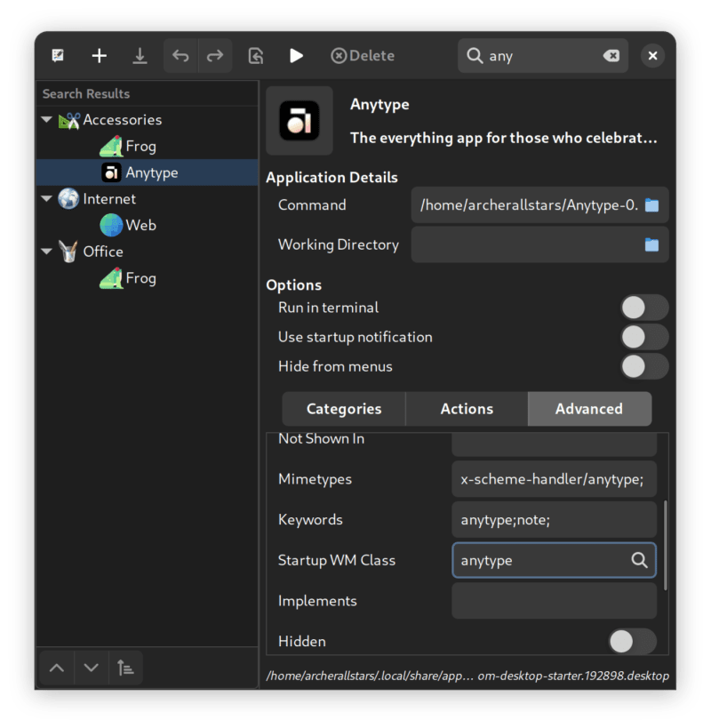
Task: Click the MenuLibre app icon in the toolbar
Action: pyautogui.click(x=58, y=56)
